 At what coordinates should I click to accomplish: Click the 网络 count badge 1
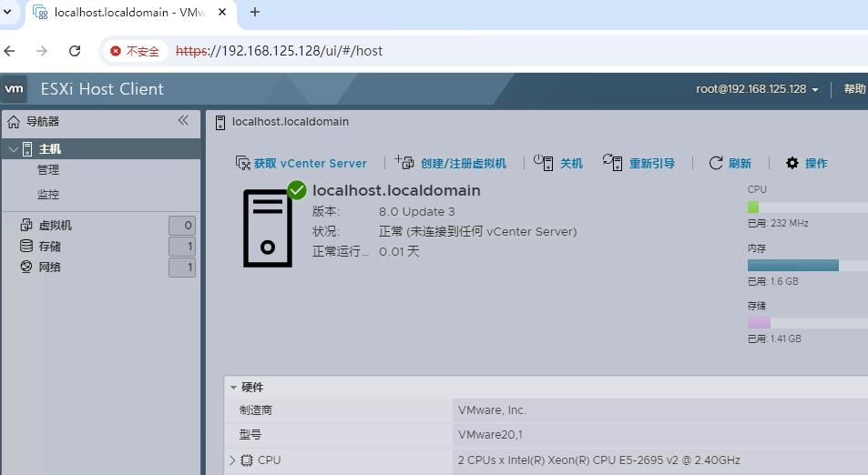pyautogui.click(x=182, y=268)
